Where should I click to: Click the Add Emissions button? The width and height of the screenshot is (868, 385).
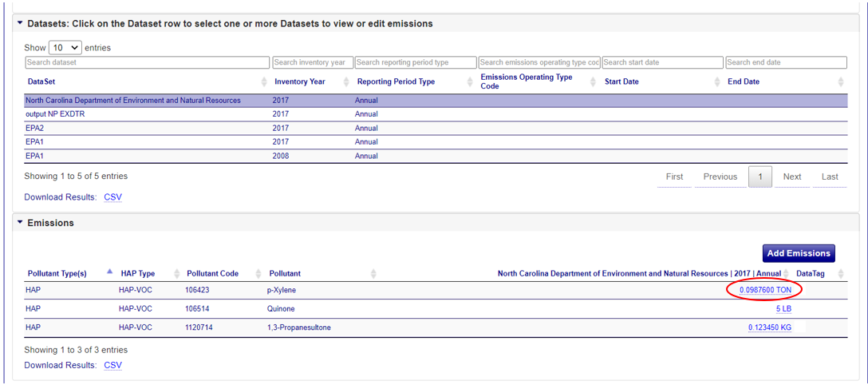pos(799,253)
